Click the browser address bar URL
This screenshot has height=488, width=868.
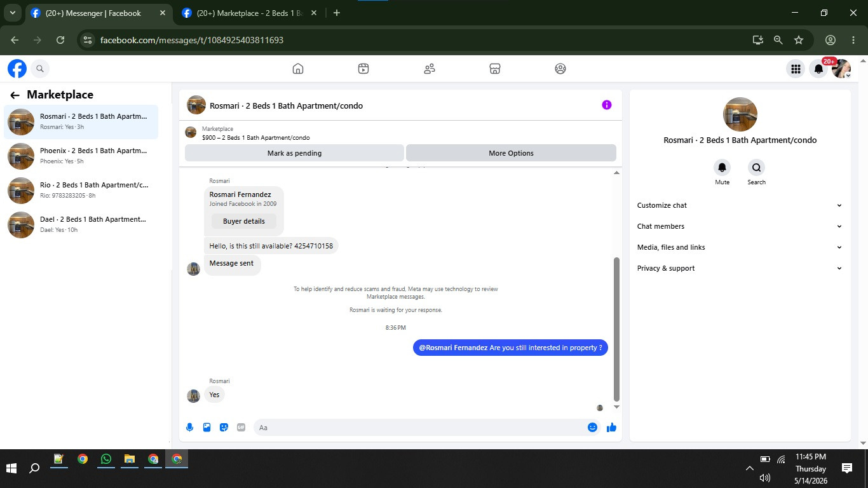[x=192, y=40]
